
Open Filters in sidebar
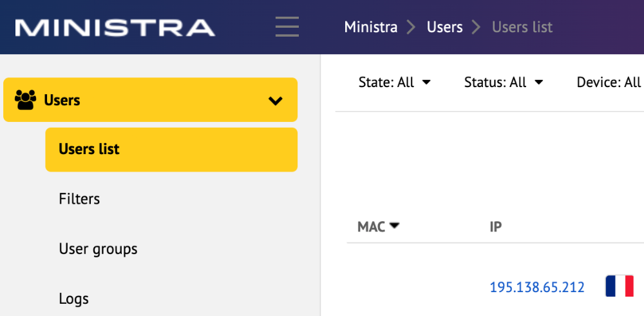point(79,199)
